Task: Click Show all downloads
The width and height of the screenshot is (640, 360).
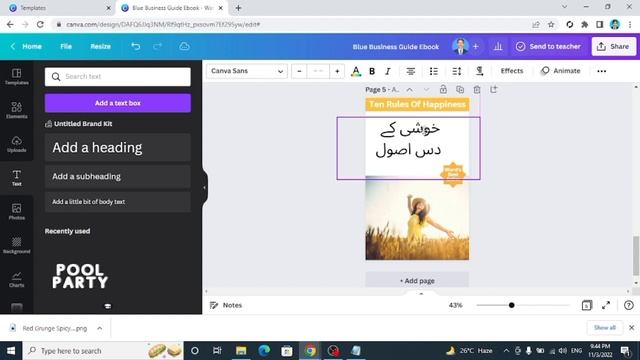Action: pos(604,328)
